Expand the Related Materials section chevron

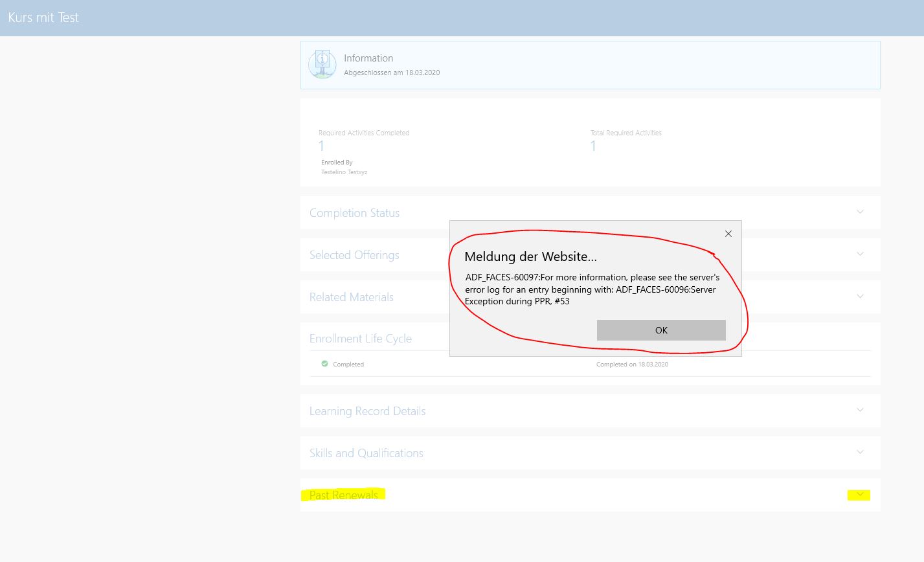pos(861,296)
